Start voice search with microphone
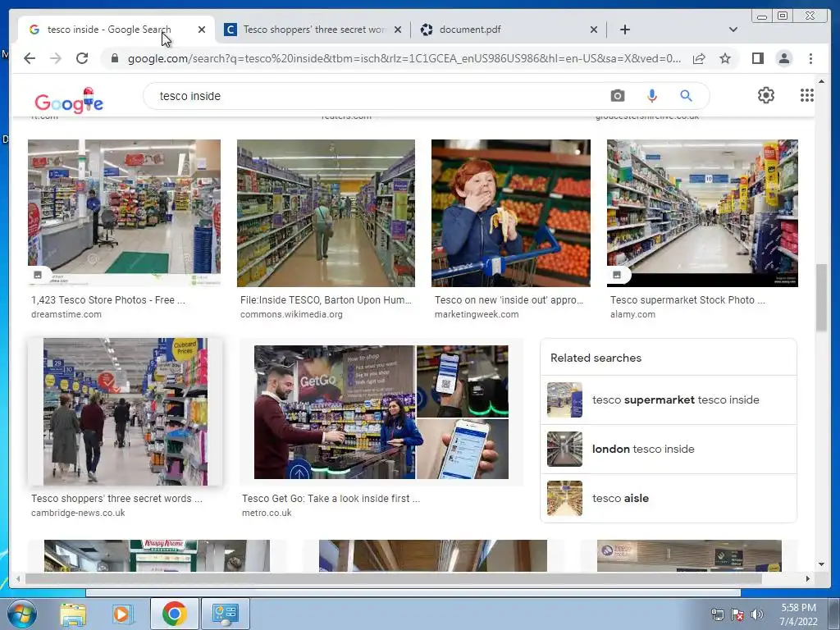The width and height of the screenshot is (840, 630). 652,96
